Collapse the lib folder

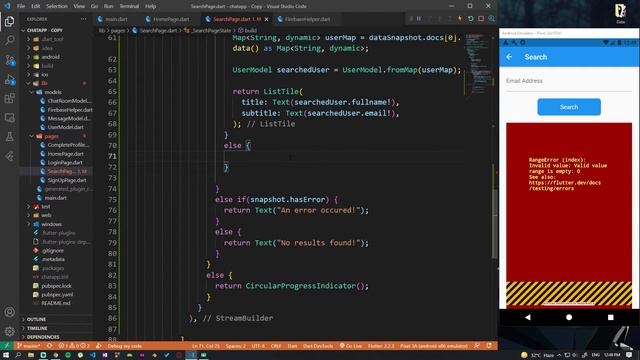[44, 83]
